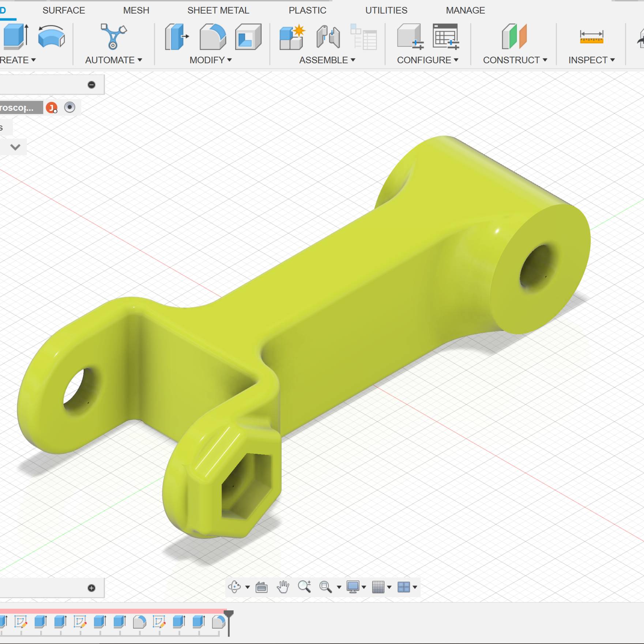Switch to the UTILITIES tab

pyautogui.click(x=386, y=10)
